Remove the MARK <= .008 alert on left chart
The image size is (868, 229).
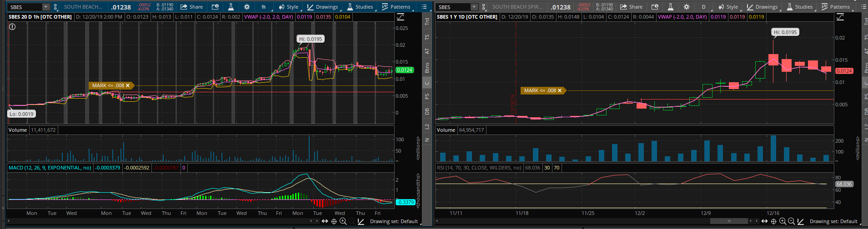click(128, 85)
